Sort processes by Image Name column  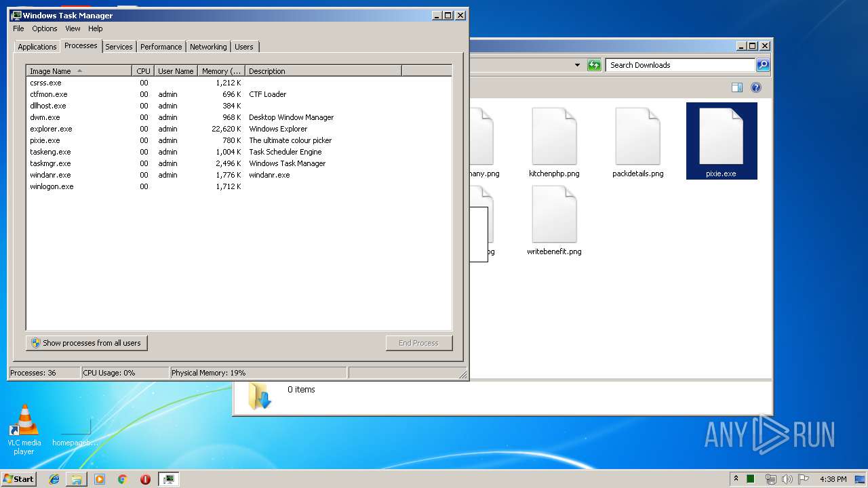coord(79,70)
